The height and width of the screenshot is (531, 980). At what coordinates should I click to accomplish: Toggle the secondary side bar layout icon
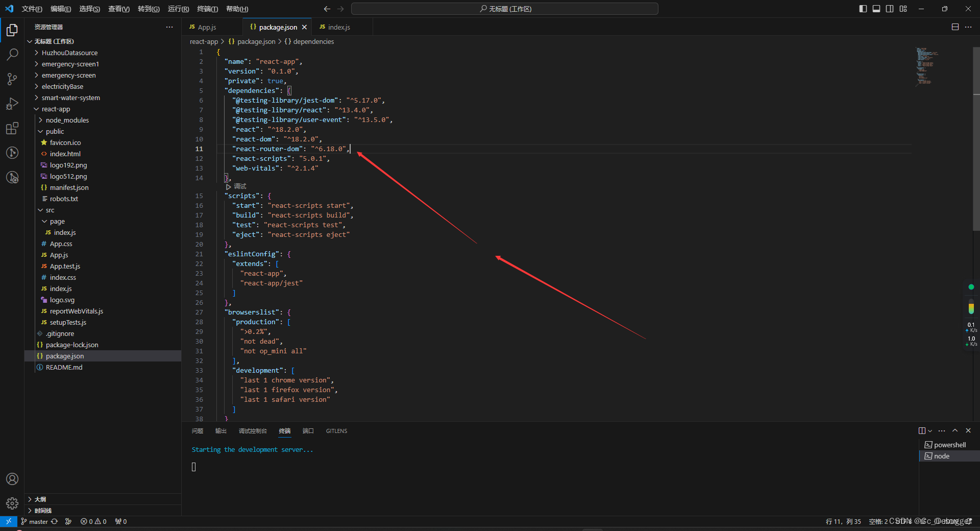890,9
